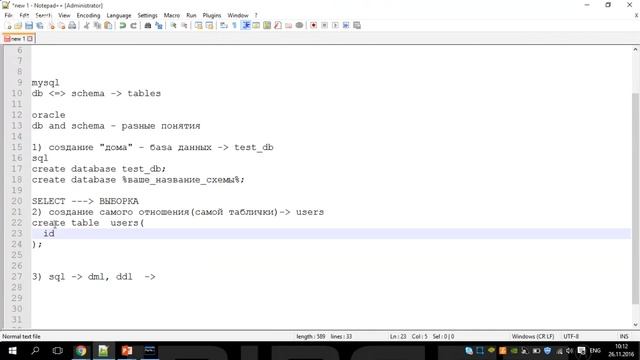Toggle Word wrap in the toolbar
Viewport: 640px width, 360px height.
point(224,25)
